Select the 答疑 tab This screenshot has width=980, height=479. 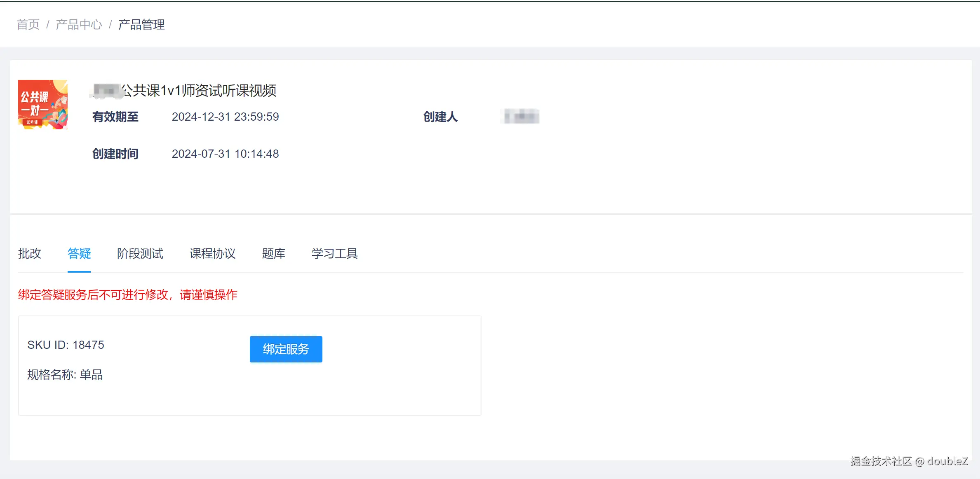[79, 253]
